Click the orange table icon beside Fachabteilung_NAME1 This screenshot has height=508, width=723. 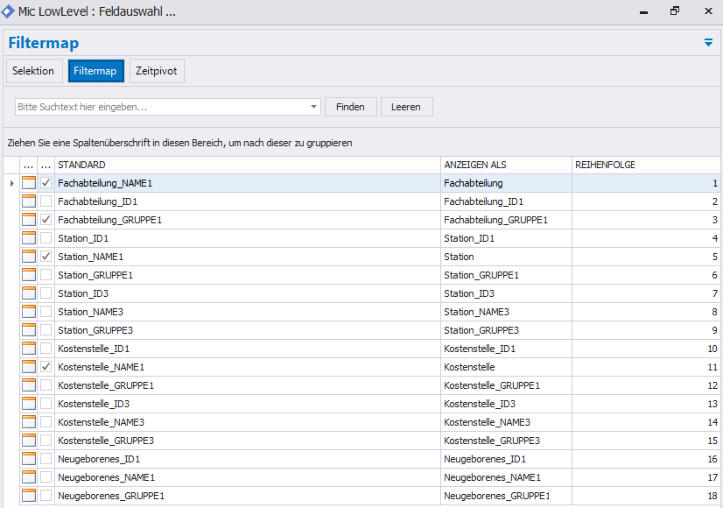click(x=29, y=184)
